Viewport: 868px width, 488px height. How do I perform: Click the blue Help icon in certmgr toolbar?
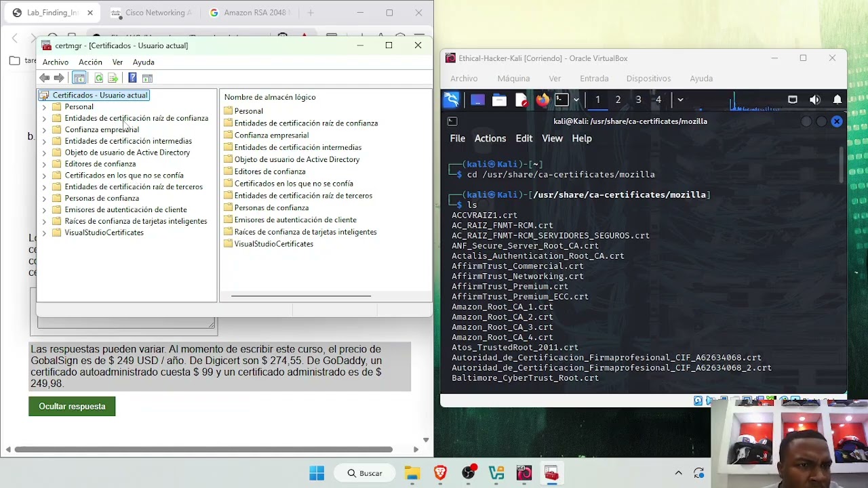[132, 78]
